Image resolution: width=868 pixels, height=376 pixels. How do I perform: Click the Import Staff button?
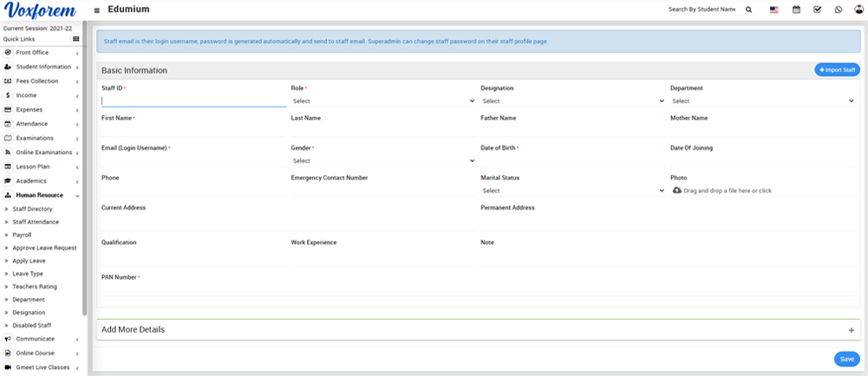click(x=837, y=69)
